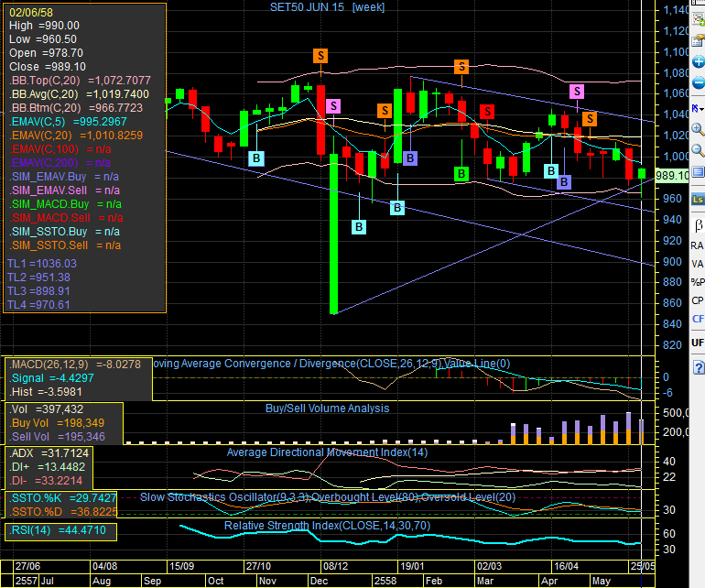
Task: Click the Buy/Sell Volume Analysis panel title
Action: coord(328,408)
